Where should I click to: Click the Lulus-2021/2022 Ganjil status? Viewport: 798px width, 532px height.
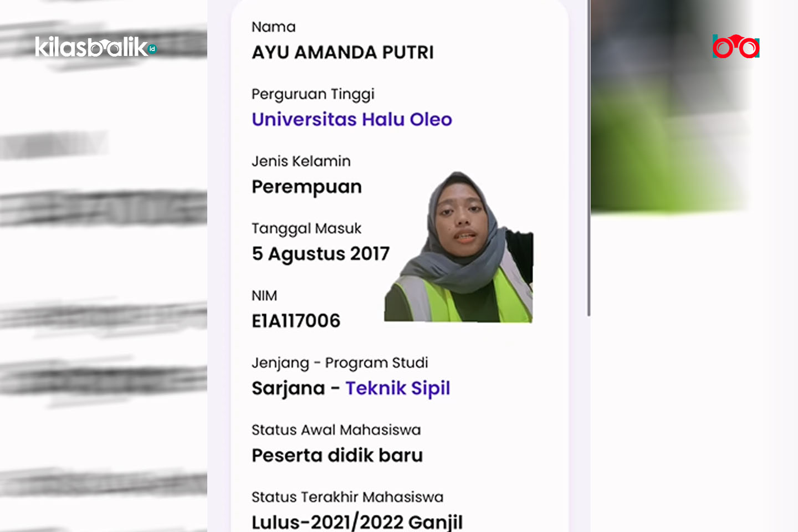coord(357,522)
